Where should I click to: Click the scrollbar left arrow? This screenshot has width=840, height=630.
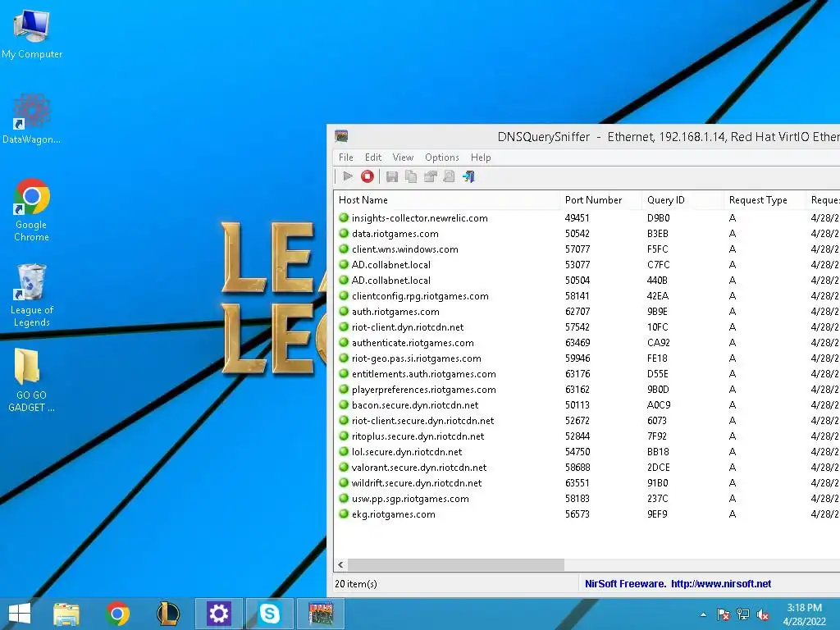pyautogui.click(x=340, y=564)
